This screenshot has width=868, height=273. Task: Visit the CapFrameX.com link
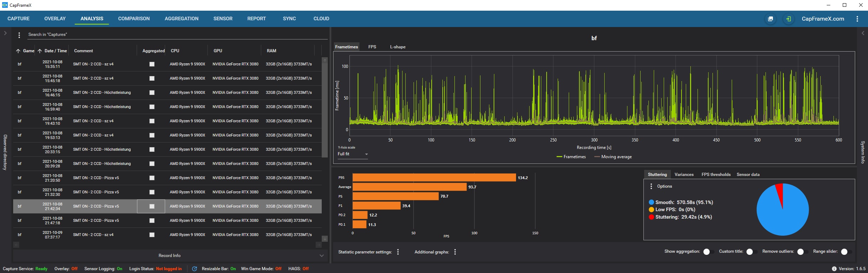pos(823,19)
